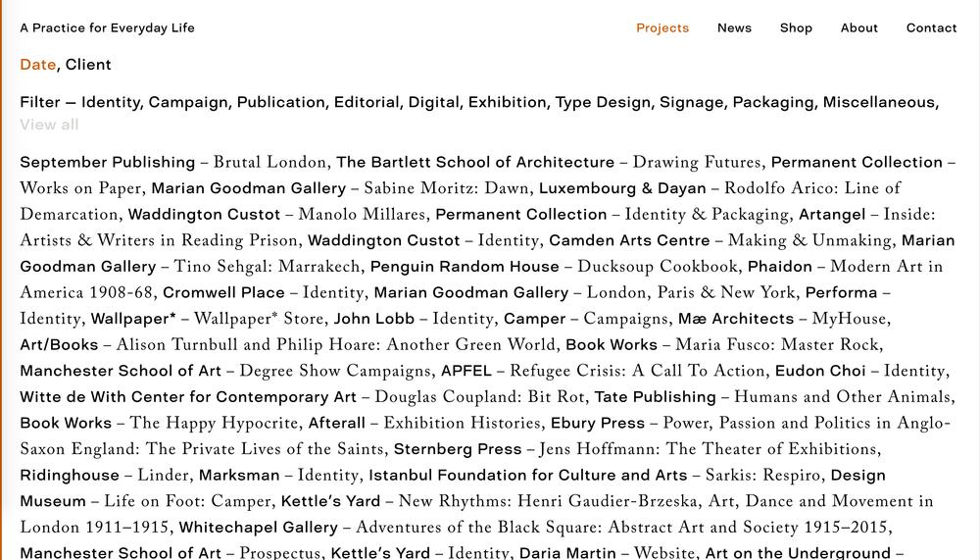Viewport: 980px width, 560px height.
Task: Open APFEL – Refugee Crisis: A Call To Action
Action: point(603,371)
